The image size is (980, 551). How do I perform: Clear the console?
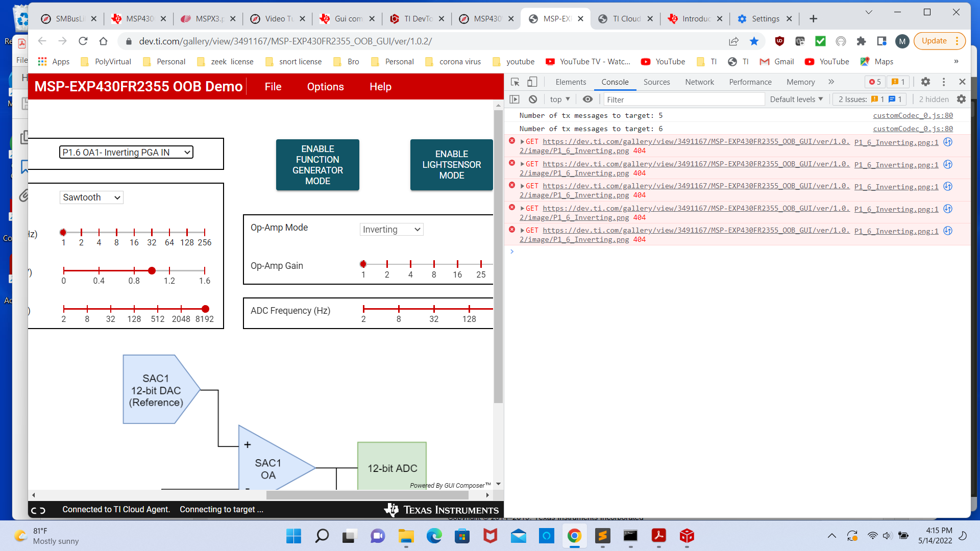point(533,99)
